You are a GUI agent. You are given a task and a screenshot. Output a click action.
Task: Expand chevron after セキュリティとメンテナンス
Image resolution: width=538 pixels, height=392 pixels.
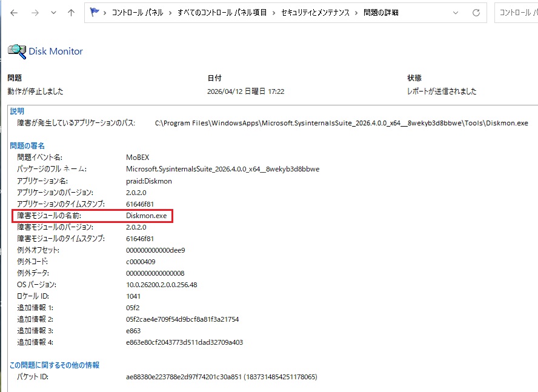pos(356,13)
